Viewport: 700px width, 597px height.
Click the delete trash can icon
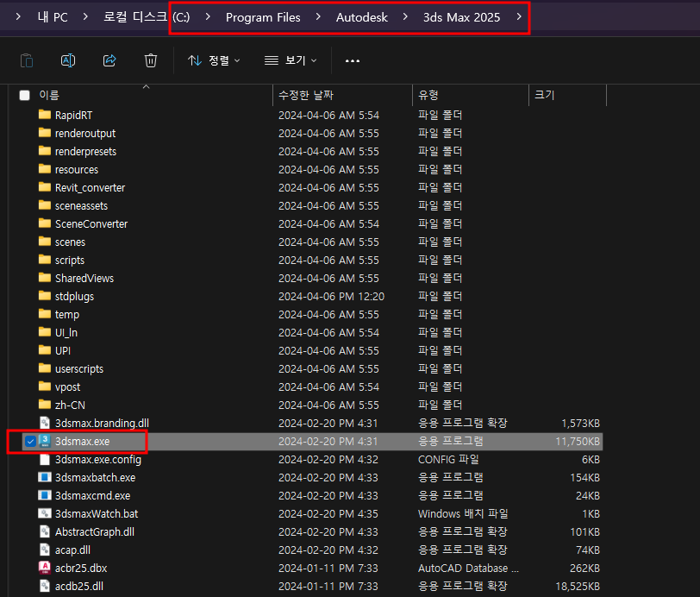click(151, 60)
